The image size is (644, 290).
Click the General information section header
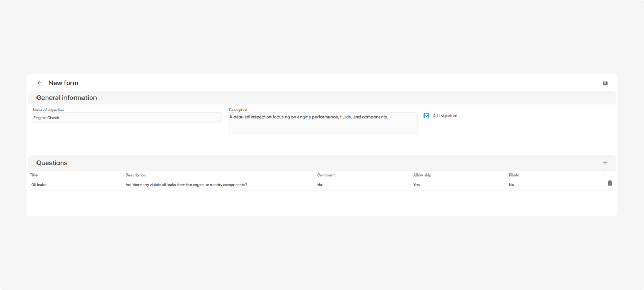tap(67, 98)
